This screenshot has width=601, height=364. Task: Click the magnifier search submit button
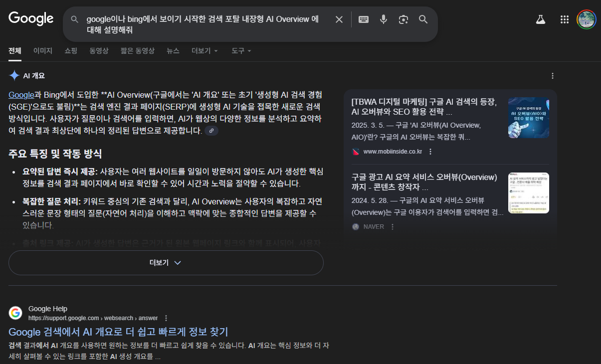pos(423,19)
